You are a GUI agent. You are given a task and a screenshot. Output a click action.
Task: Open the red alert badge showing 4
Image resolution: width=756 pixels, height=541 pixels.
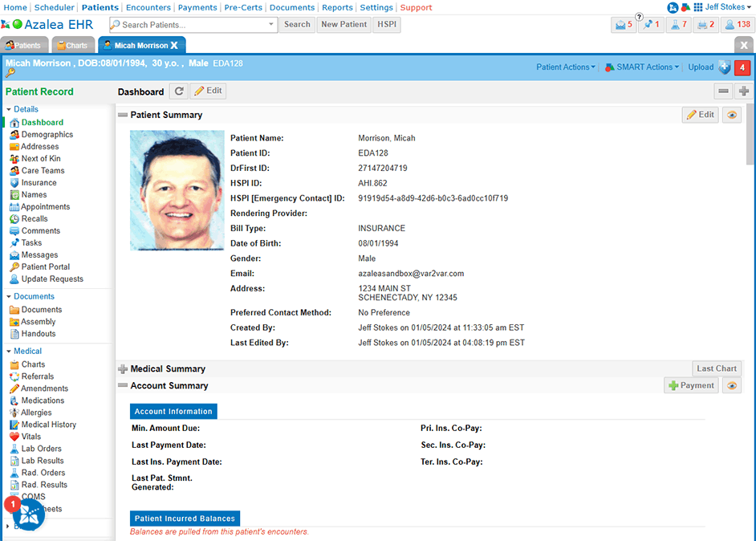[742, 67]
